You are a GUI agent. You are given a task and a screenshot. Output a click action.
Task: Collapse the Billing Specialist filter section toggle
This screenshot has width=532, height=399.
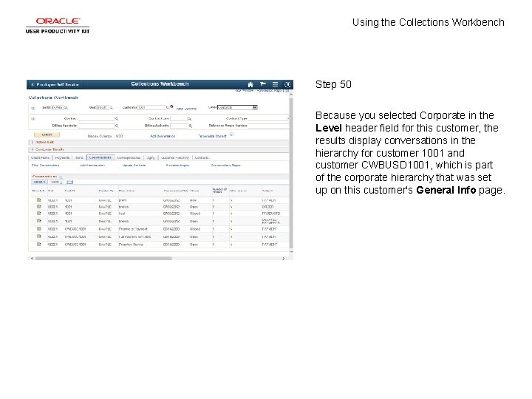33,119
